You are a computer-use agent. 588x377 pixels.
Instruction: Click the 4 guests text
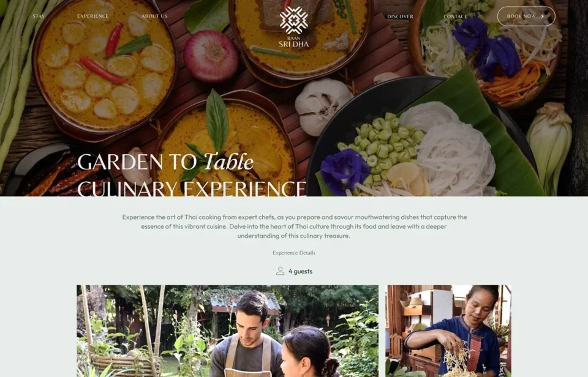click(x=300, y=271)
